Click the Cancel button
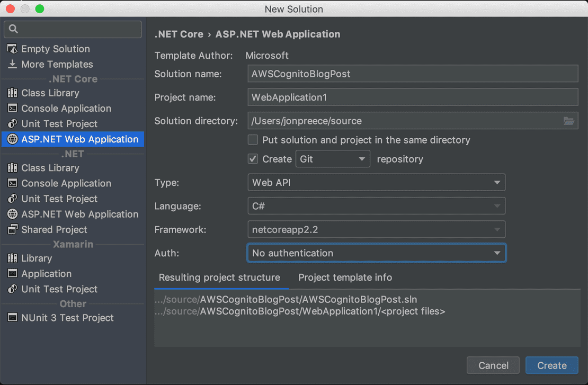588x385 pixels. tap(493, 365)
